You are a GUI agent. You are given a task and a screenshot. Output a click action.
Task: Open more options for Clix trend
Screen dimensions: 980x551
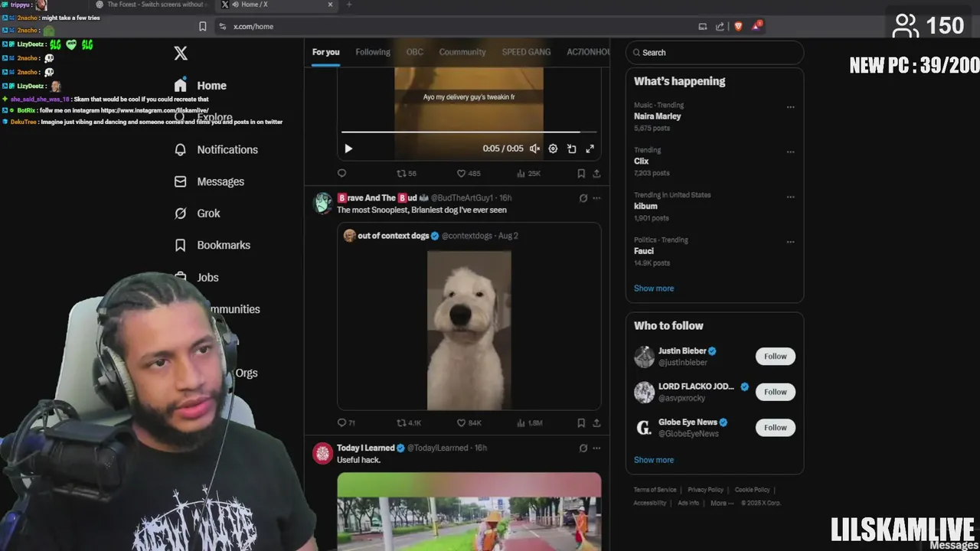[x=790, y=152]
